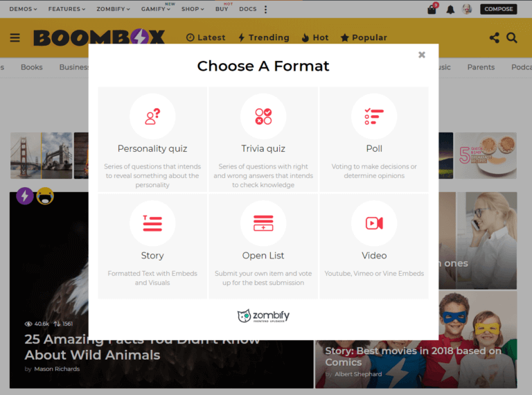Open the Parents category

[x=481, y=67]
